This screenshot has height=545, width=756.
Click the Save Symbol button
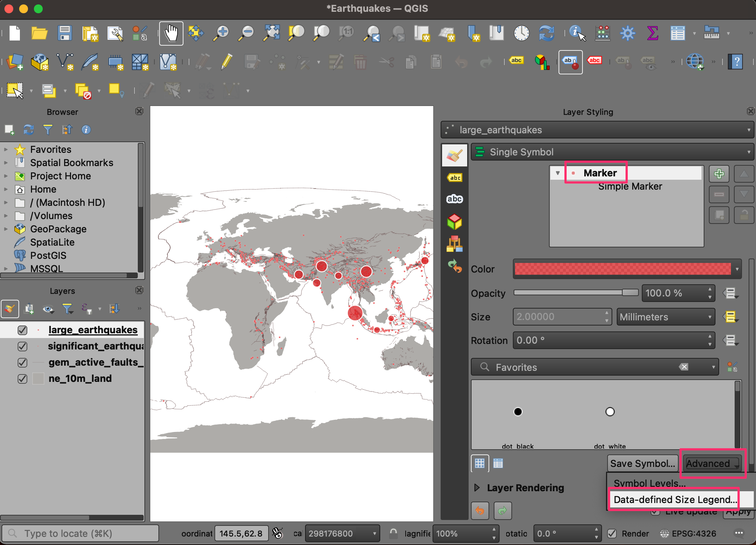pos(642,463)
